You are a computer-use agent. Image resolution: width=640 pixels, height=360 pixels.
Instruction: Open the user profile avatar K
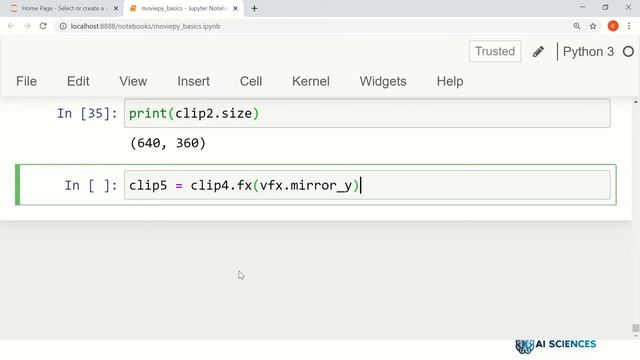pos(613,26)
